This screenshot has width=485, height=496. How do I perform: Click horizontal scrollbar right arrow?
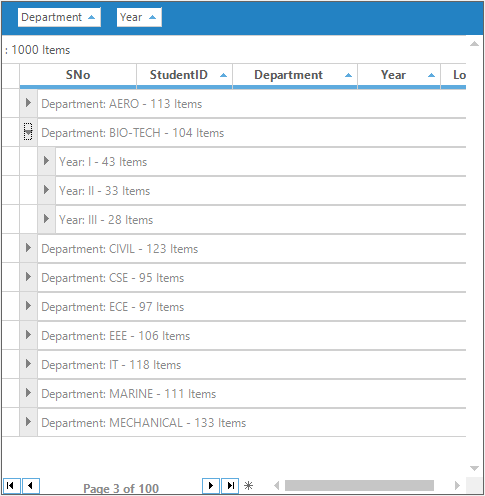click(457, 485)
